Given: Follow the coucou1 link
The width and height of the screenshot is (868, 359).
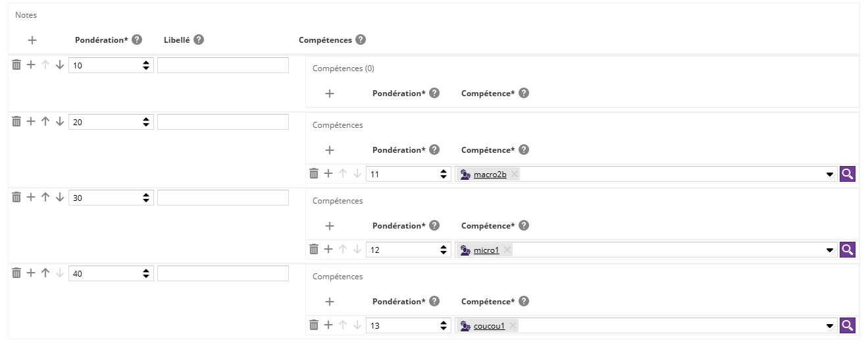Looking at the screenshot, I should [x=489, y=326].
